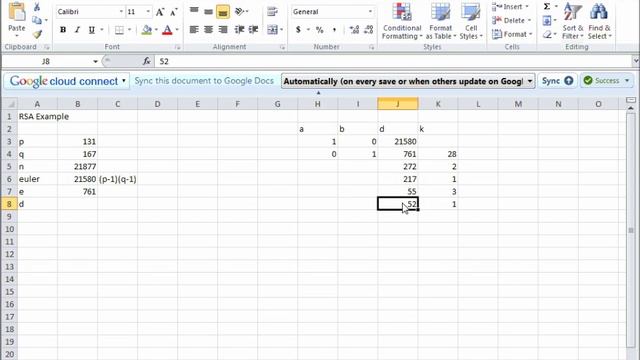Click the Wrap Text icon

click(x=272, y=11)
